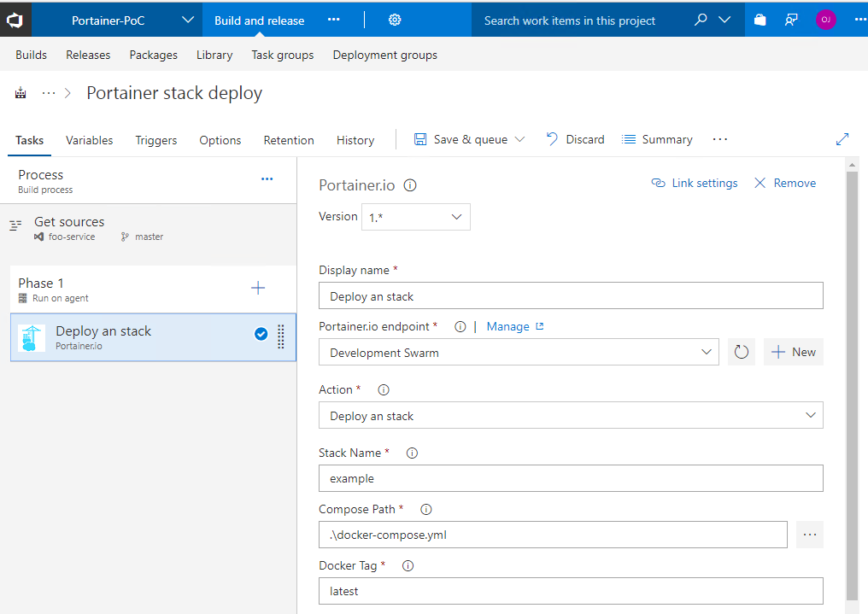
Task: Click the breadcrumb ellipsis
Action: 49,93
